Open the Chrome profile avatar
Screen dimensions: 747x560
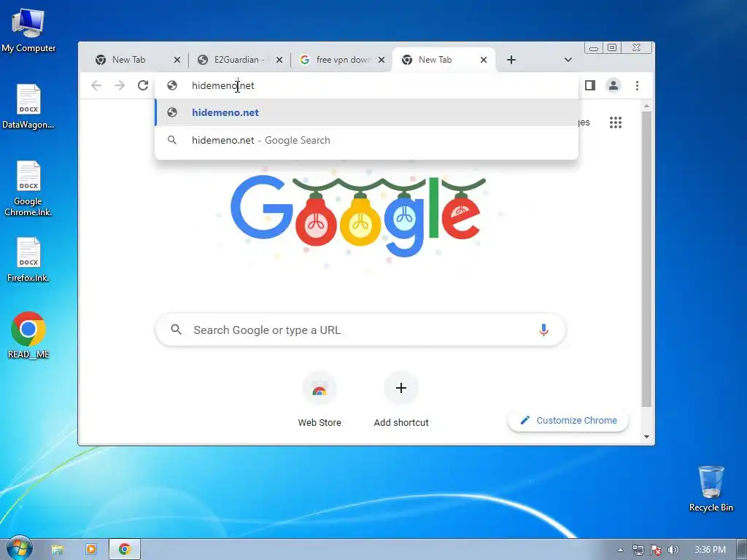coord(614,86)
